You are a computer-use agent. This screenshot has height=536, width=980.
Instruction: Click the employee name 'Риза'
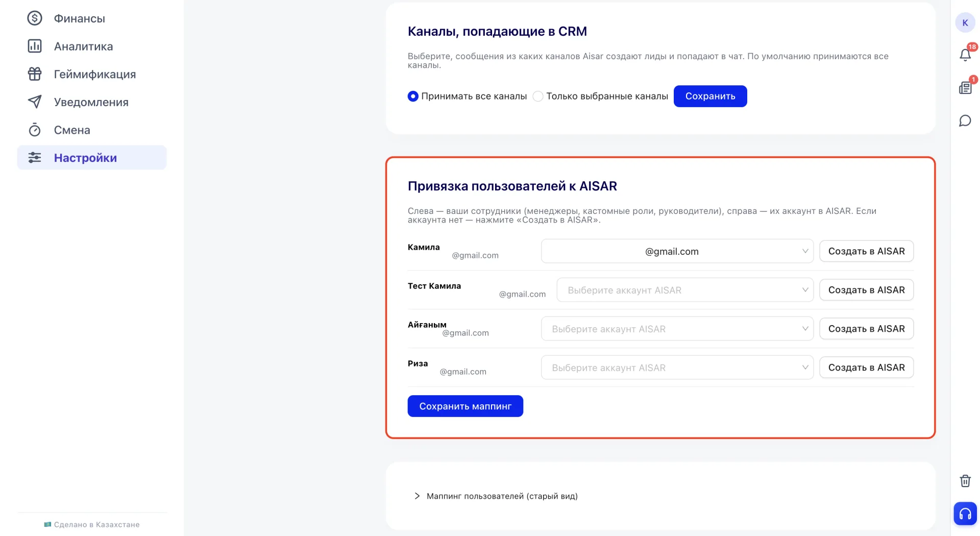click(x=418, y=363)
